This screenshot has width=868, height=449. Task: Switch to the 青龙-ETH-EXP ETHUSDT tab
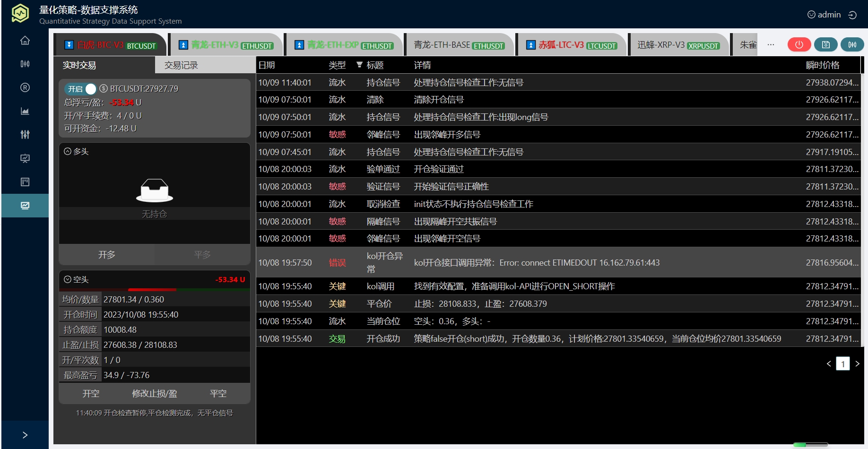pyautogui.click(x=344, y=45)
